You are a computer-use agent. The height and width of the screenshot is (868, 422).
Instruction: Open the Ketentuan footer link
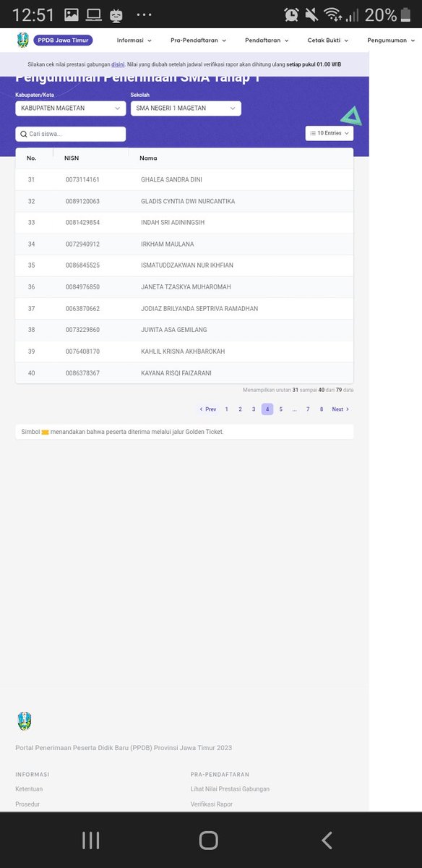click(29, 789)
